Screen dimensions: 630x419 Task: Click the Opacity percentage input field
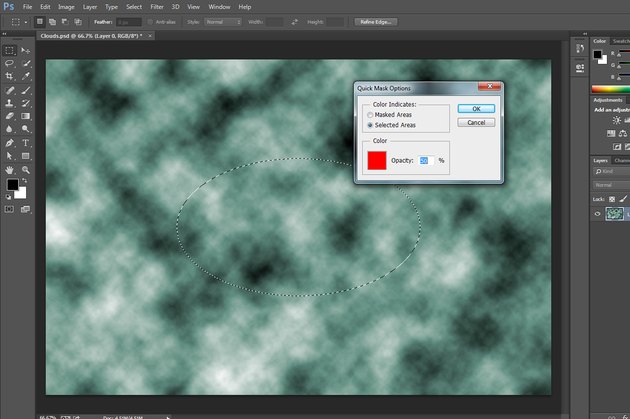[x=426, y=161]
